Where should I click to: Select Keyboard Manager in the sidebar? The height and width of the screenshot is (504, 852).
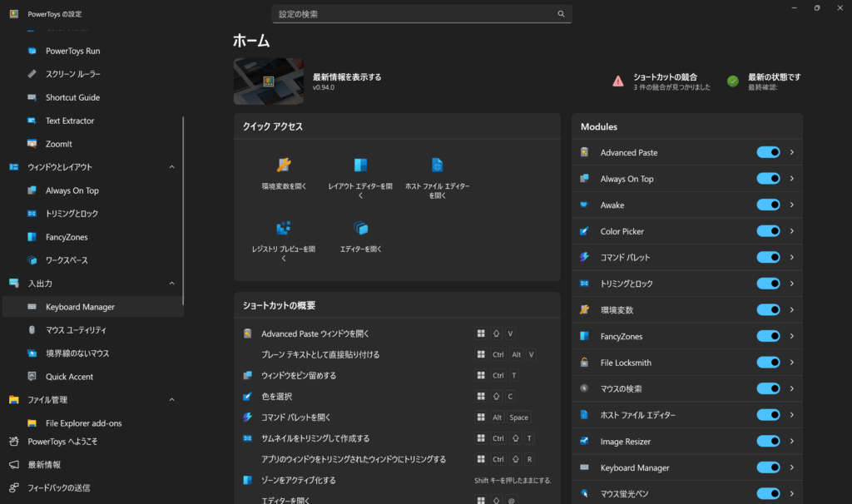pyautogui.click(x=80, y=307)
